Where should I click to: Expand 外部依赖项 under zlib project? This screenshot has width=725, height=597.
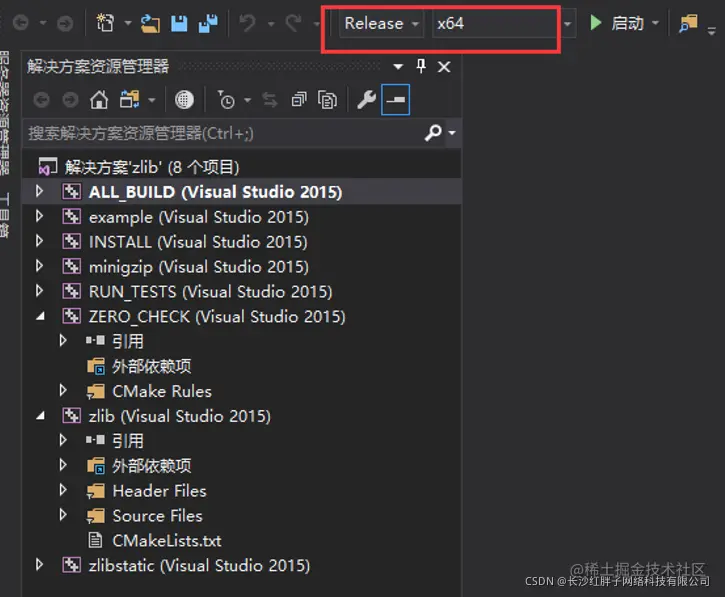click(63, 465)
